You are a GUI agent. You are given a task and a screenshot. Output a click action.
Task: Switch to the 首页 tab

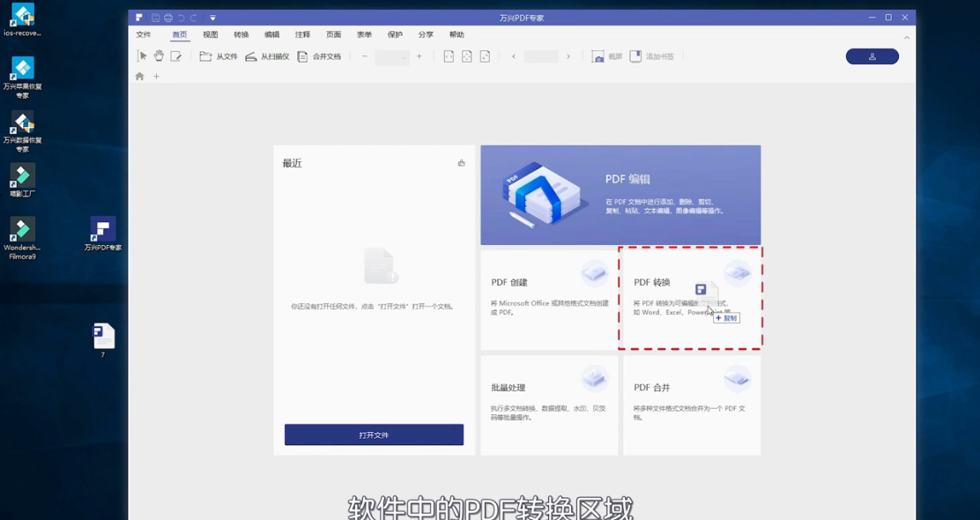(x=180, y=34)
